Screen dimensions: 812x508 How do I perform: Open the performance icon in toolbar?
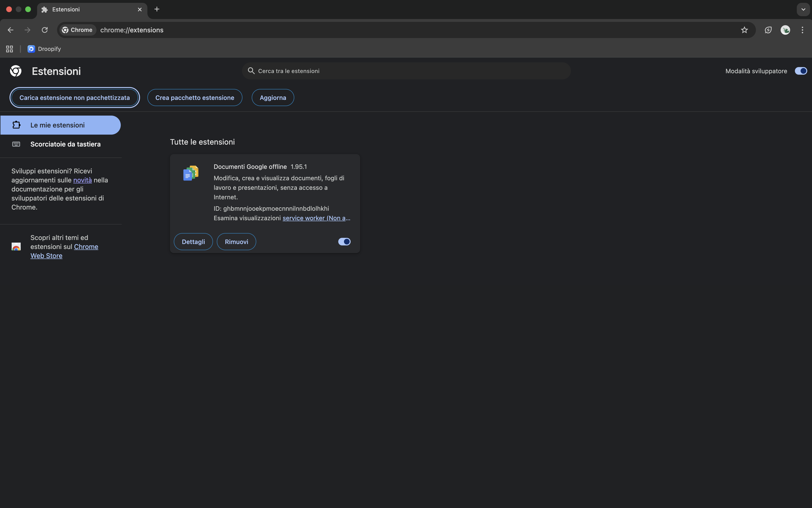click(x=768, y=30)
